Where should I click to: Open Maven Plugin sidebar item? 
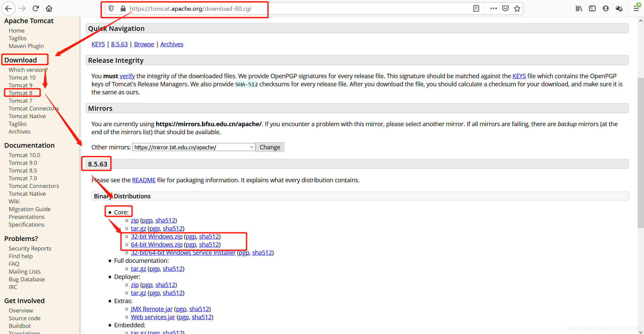click(x=26, y=46)
